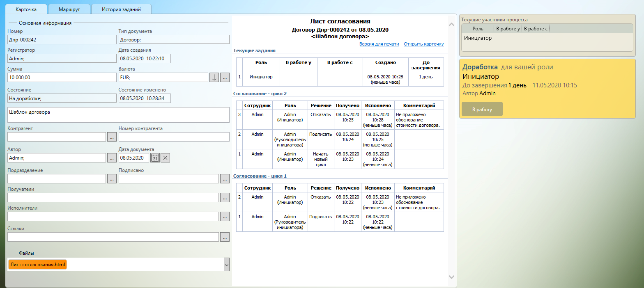Open Контрагент selection via ellipsis button
Image resolution: width=644 pixels, height=288 pixels.
coord(112,137)
